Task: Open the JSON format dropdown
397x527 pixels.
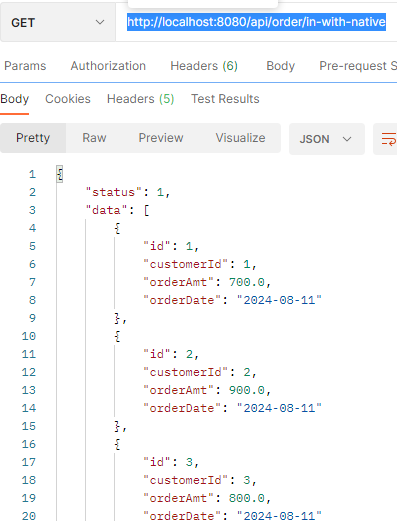Action: pos(327,139)
